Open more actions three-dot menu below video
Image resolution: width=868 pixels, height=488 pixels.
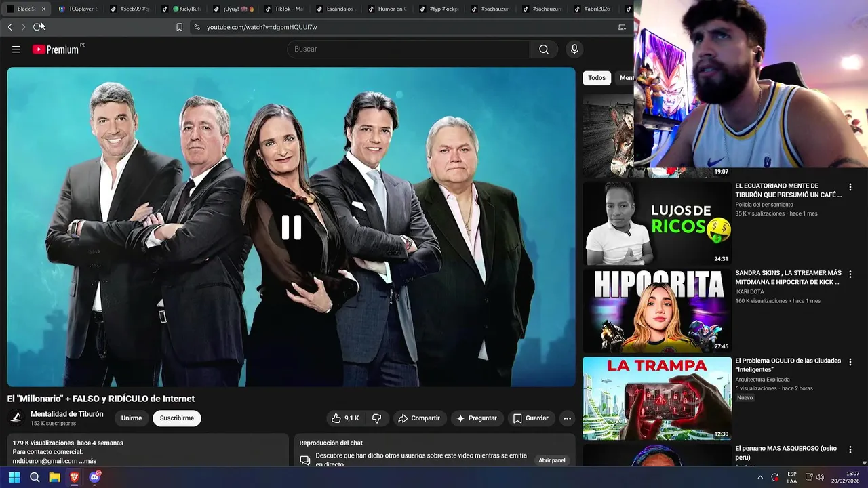pyautogui.click(x=567, y=418)
